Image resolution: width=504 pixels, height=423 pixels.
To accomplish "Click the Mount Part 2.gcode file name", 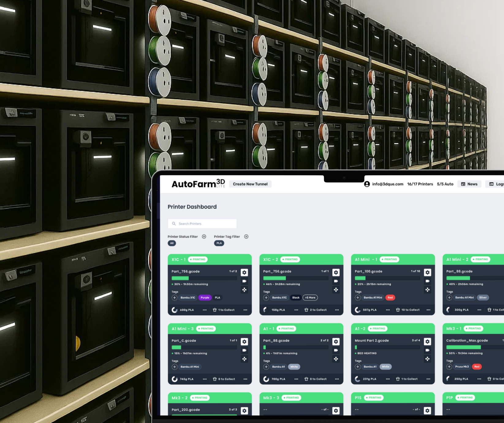I will (x=372, y=340).
